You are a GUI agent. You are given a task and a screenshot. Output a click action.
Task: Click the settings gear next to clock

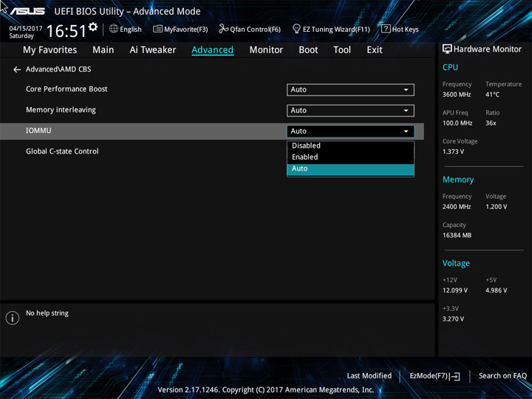point(93,27)
